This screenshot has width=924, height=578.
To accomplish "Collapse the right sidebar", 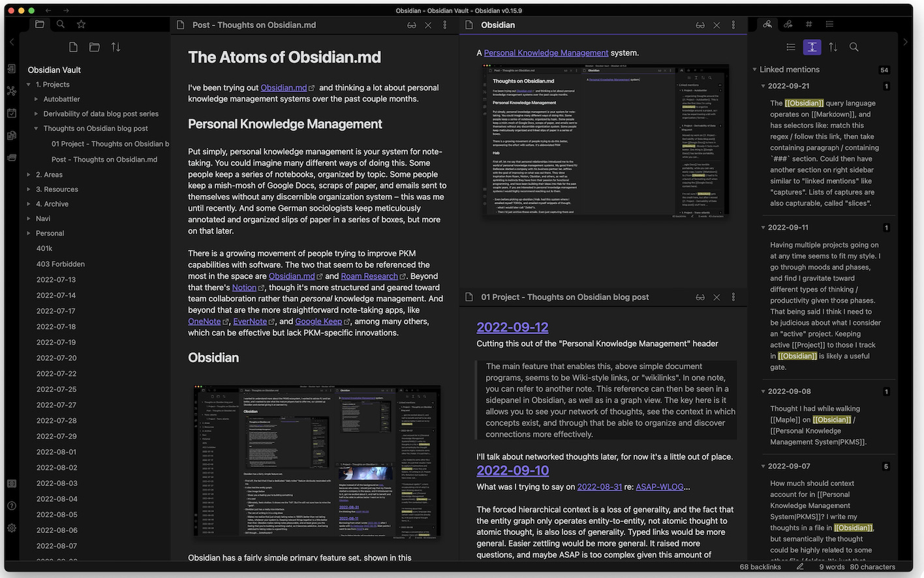I will (905, 42).
